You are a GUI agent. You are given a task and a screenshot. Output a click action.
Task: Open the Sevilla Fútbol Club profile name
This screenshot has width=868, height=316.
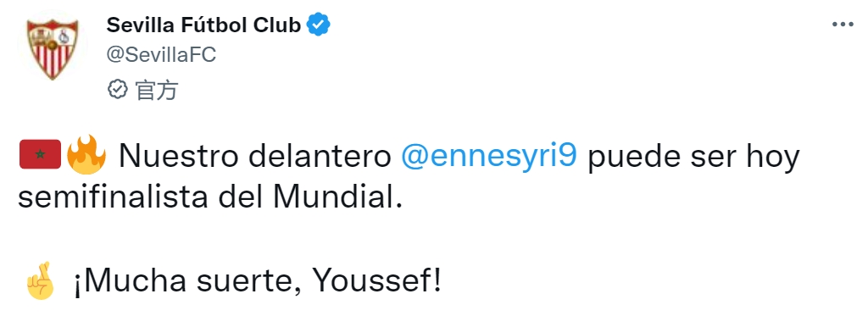click(x=203, y=25)
